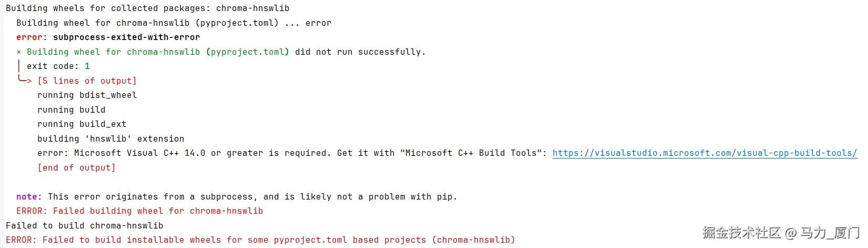
Task: Click the red arrow before '[5 lines of output]'
Action: click(x=24, y=80)
